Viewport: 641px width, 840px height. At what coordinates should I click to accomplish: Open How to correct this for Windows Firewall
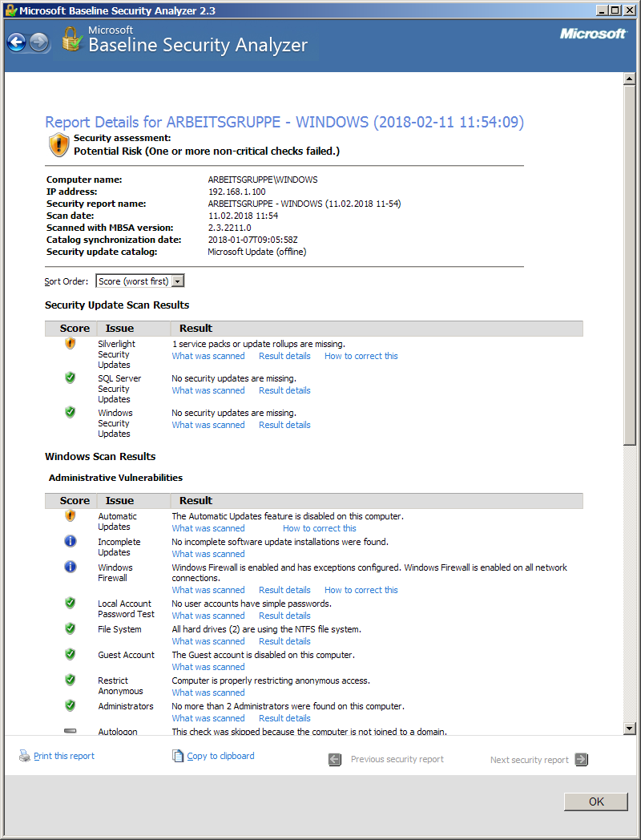point(361,590)
